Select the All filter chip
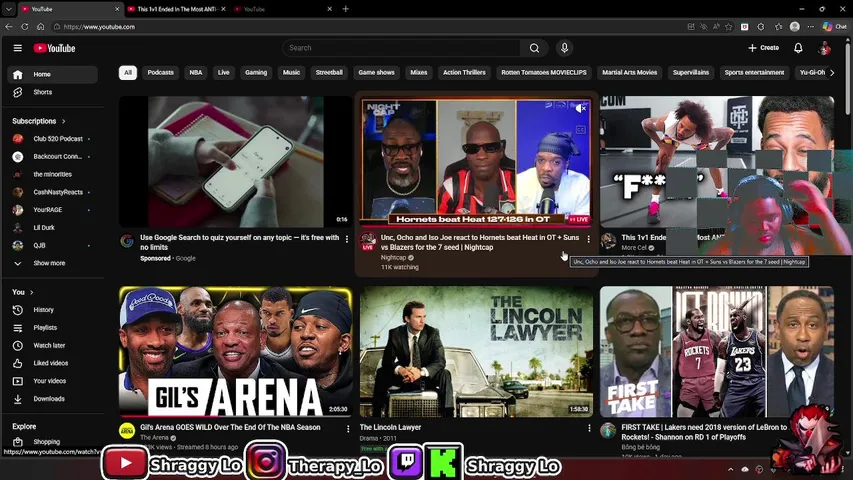Screen dimensions: 853x480 [128, 72]
